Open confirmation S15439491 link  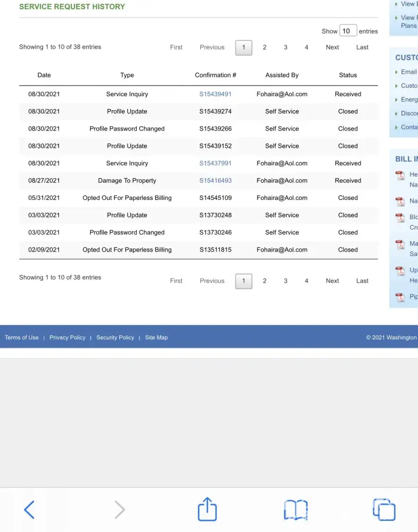[x=215, y=94]
